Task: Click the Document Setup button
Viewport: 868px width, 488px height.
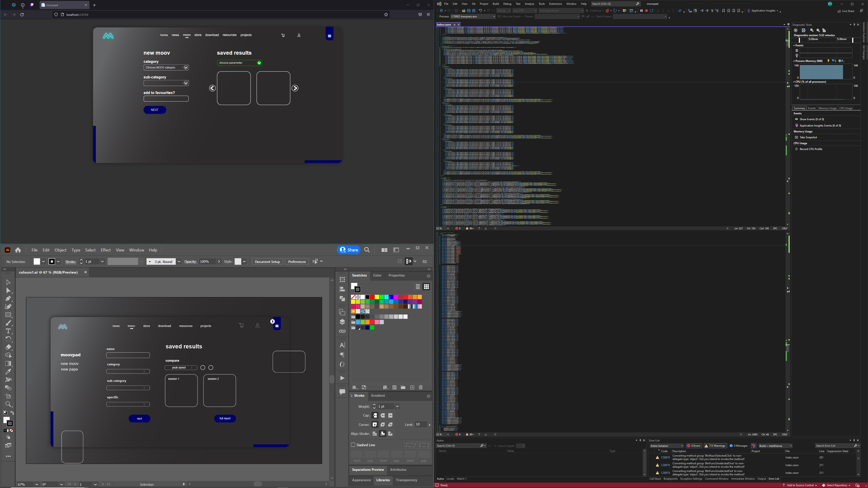Action: tap(267, 262)
